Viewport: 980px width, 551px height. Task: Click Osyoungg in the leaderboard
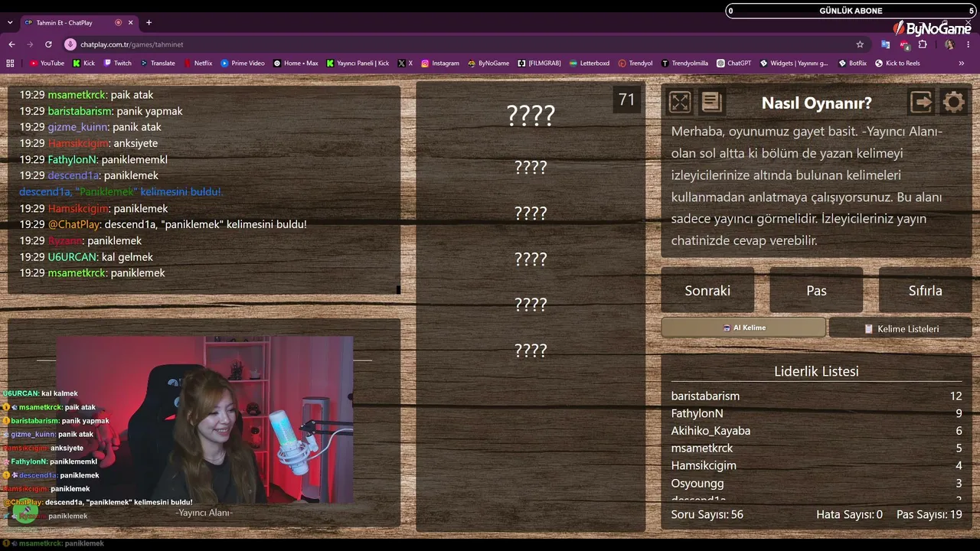tap(697, 483)
